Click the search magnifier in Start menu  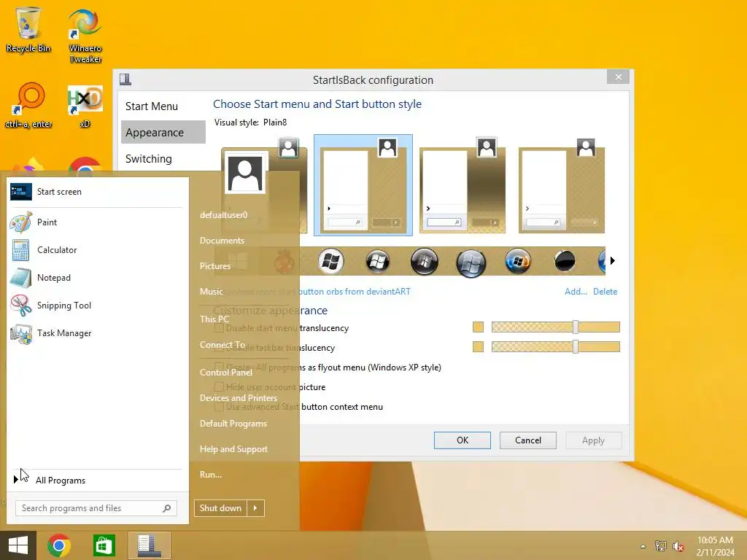tap(167, 508)
